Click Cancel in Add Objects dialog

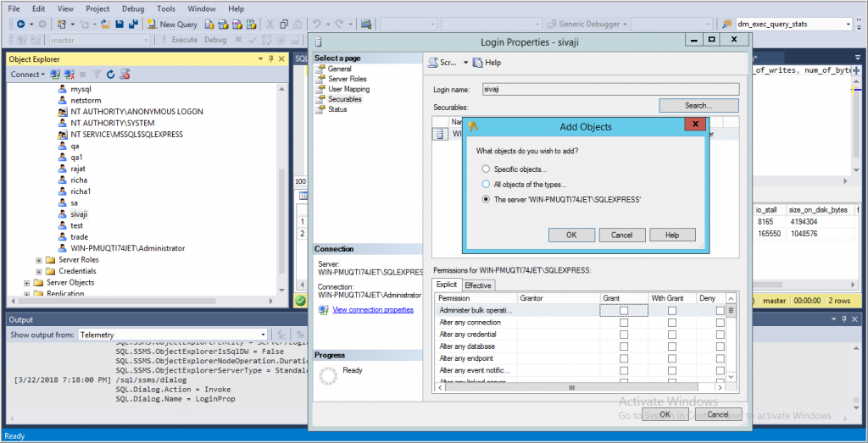coord(622,235)
